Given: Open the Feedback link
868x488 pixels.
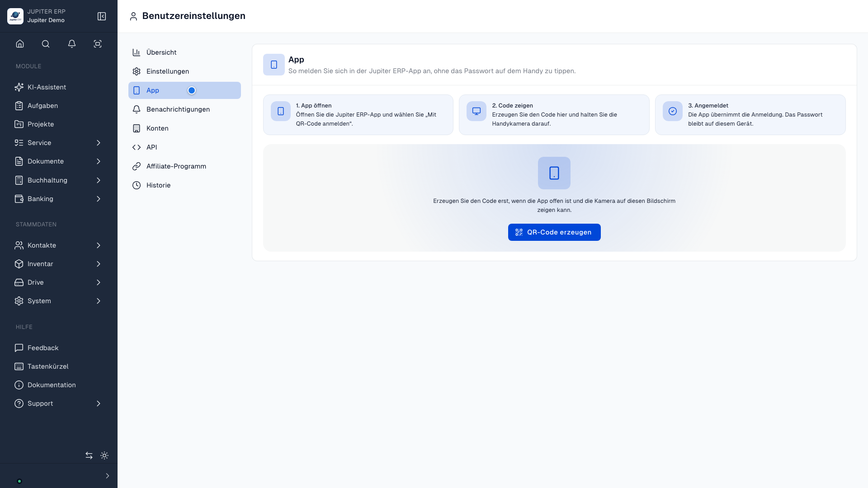Looking at the screenshot, I should (x=59, y=348).
